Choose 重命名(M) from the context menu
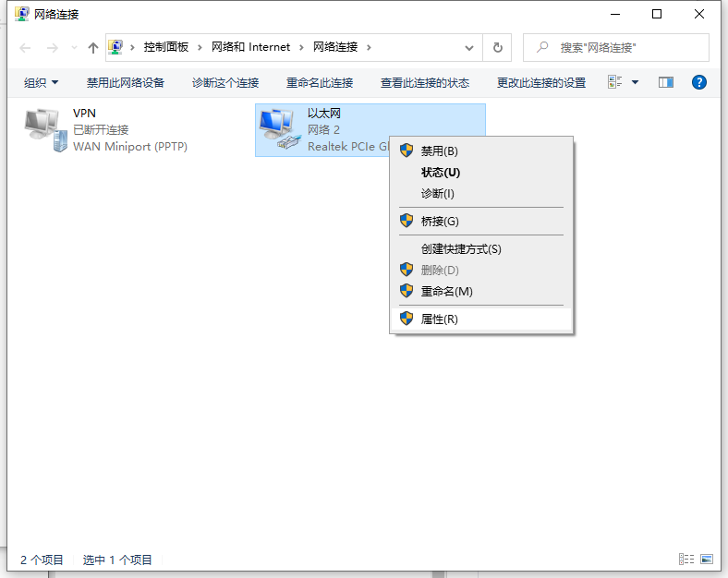The width and height of the screenshot is (728, 578). pos(446,291)
